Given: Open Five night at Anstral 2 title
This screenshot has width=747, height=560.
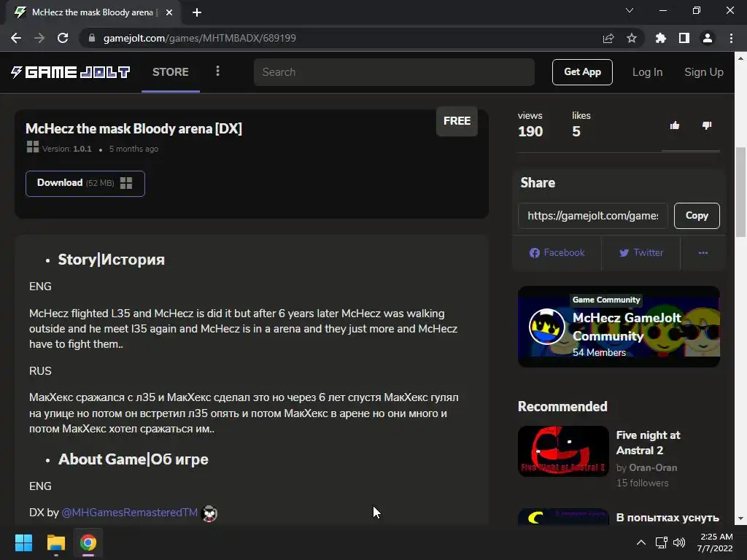Looking at the screenshot, I should pyautogui.click(x=648, y=443).
